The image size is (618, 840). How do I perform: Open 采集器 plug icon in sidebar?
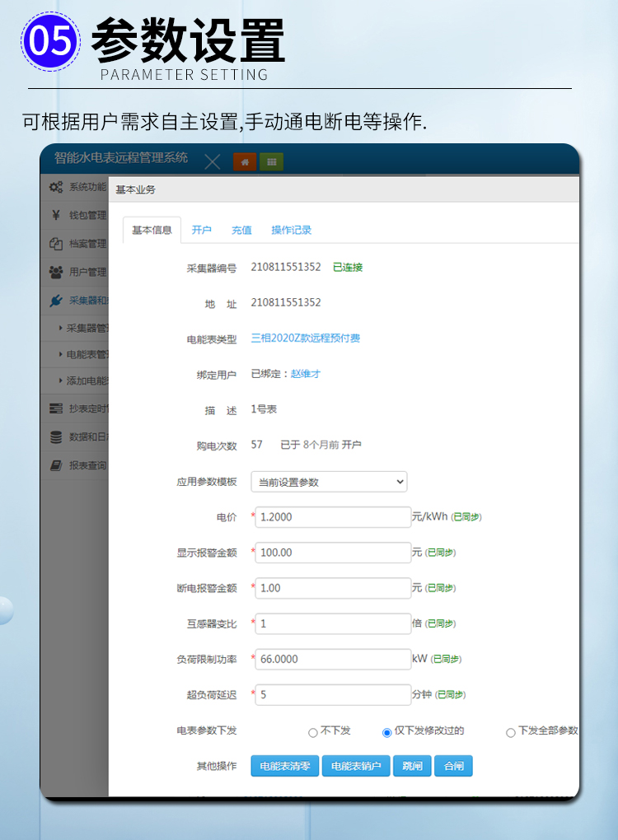coord(56,301)
